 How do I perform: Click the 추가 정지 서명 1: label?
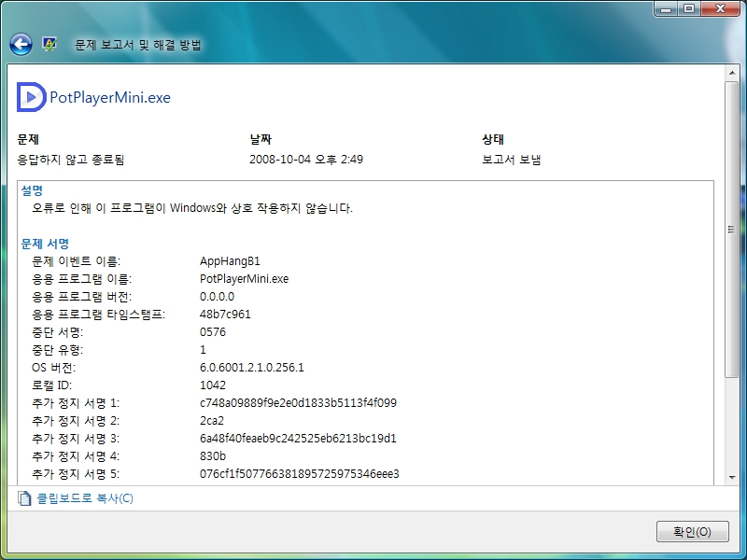click(x=76, y=403)
